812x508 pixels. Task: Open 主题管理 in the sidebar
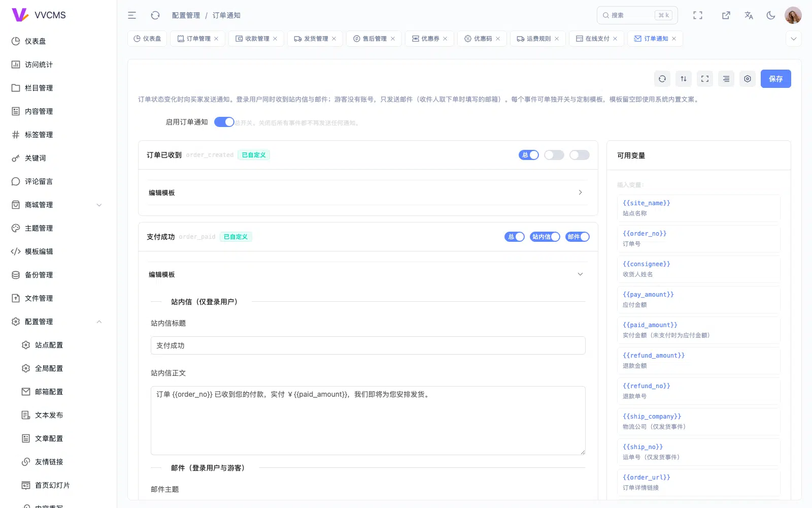[x=58, y=228]
